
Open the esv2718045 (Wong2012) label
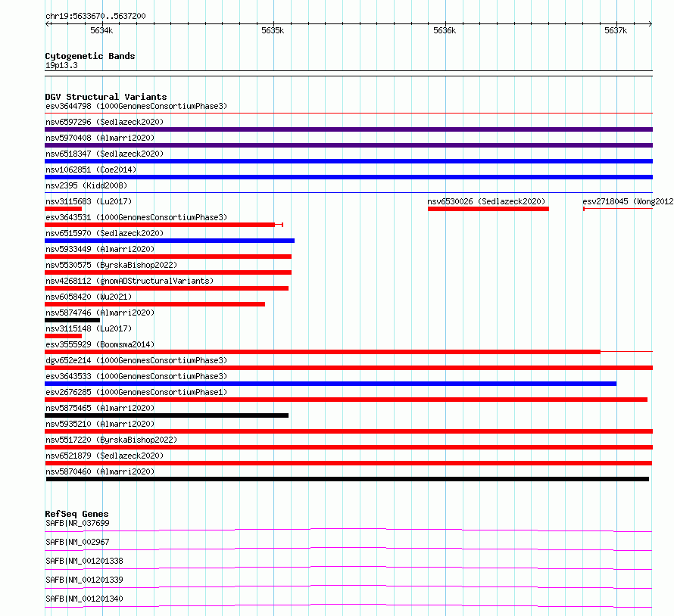tap(628, 201)
